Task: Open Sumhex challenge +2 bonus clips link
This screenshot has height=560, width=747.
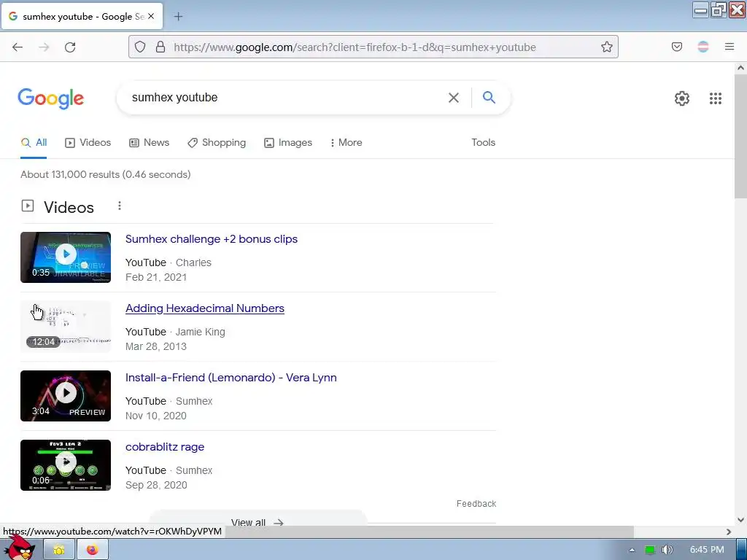Action: coord(211,239)
